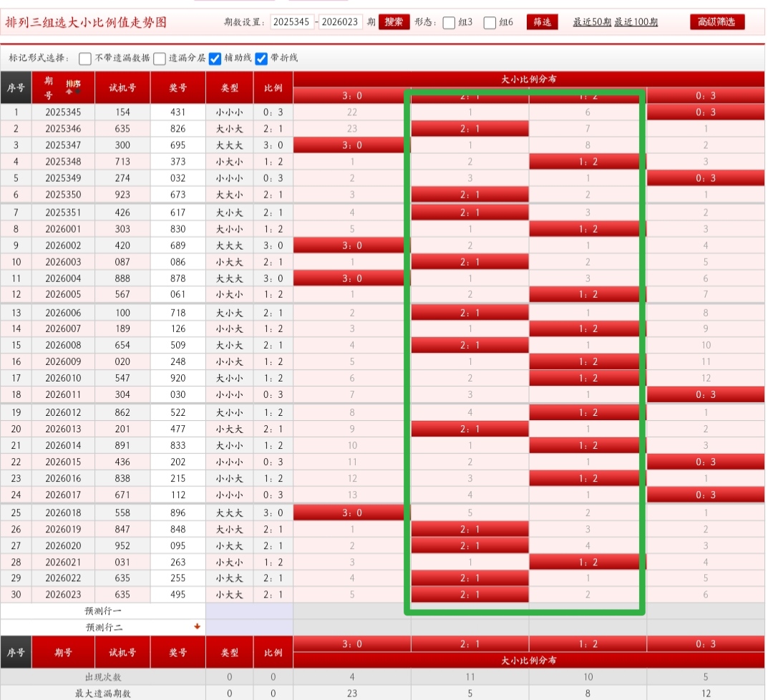Check the 组6 form checkbox
The width and height of the screenshot is (773, 700).
[490, 23]
